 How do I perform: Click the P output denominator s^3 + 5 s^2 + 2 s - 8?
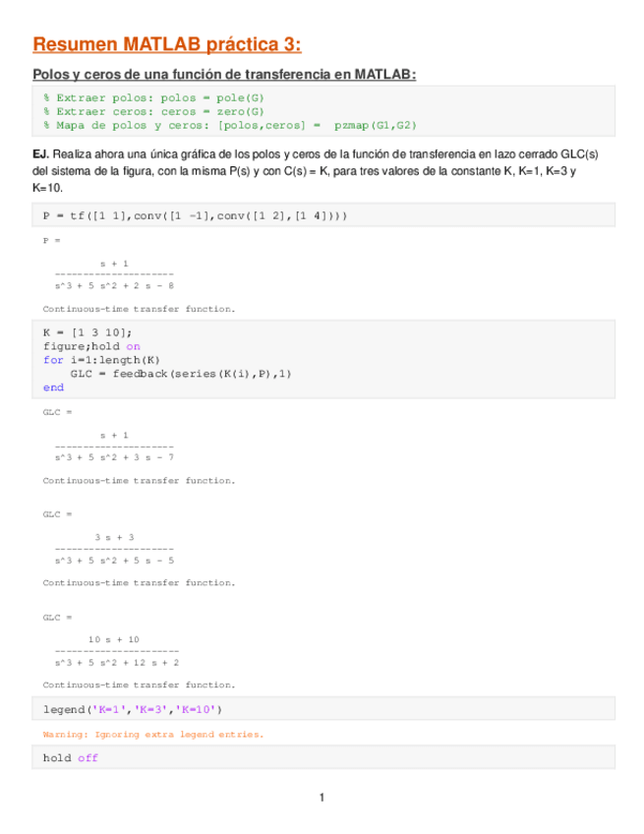pyautogui.click(x=114, y=286)
